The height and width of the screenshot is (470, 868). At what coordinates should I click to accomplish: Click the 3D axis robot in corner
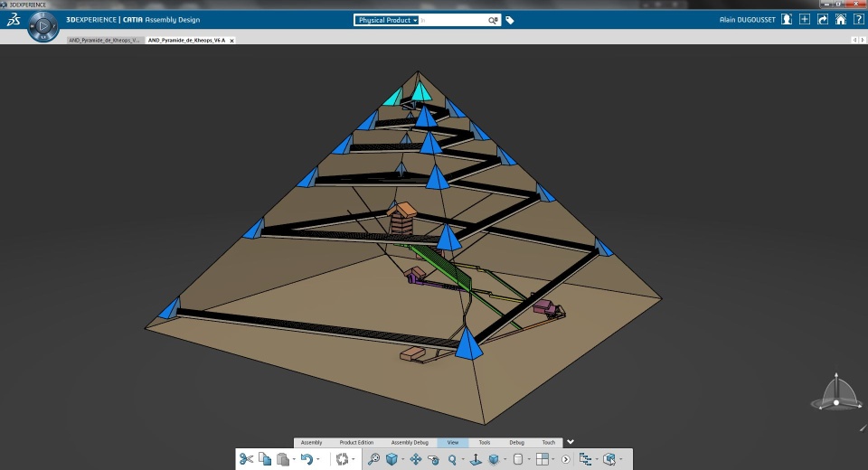pos(836,392)
